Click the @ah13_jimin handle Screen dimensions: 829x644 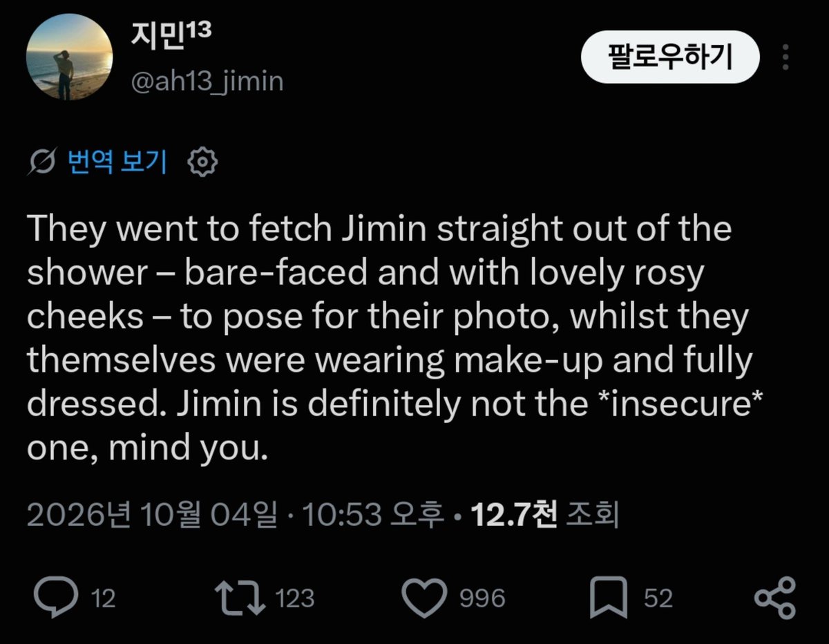[207, 82]
